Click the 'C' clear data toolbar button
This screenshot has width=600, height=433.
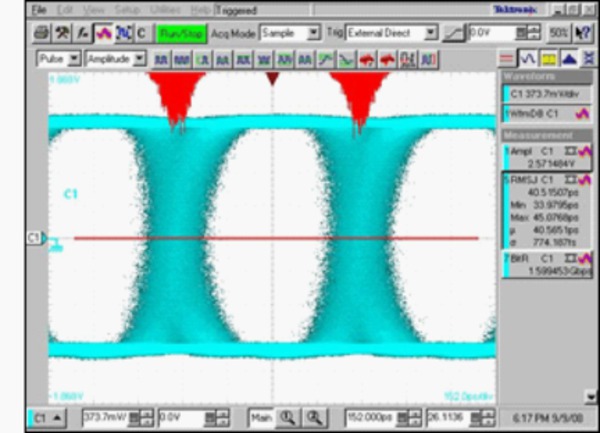[x=141, y=33]
